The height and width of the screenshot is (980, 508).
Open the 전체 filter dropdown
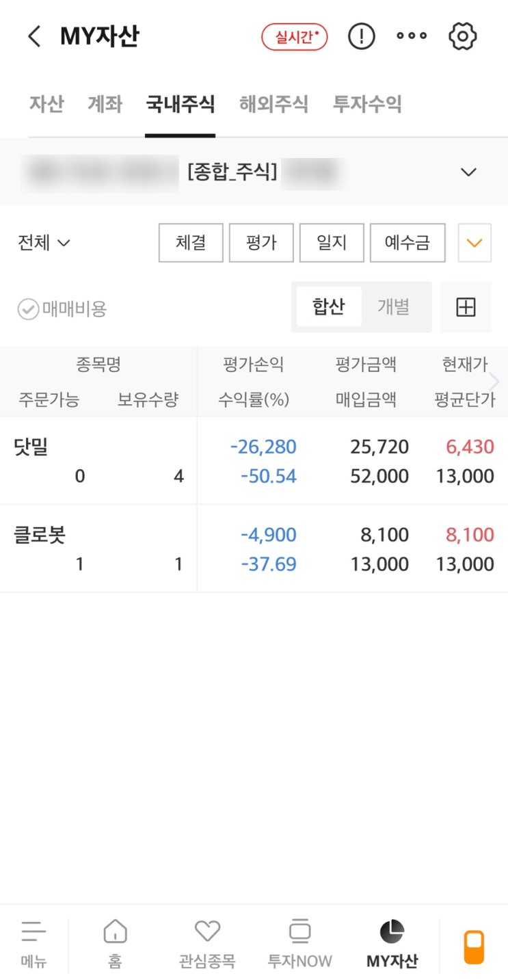[x=44, y=243]
